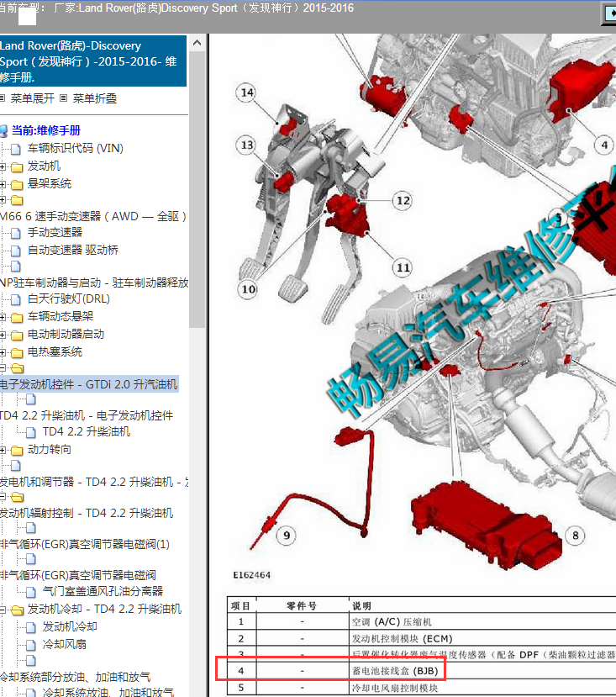Open TD4 2.2 升柴油机 - 电子发动机控件 entry
Screen dimensions: 616x697
(87, 415)
